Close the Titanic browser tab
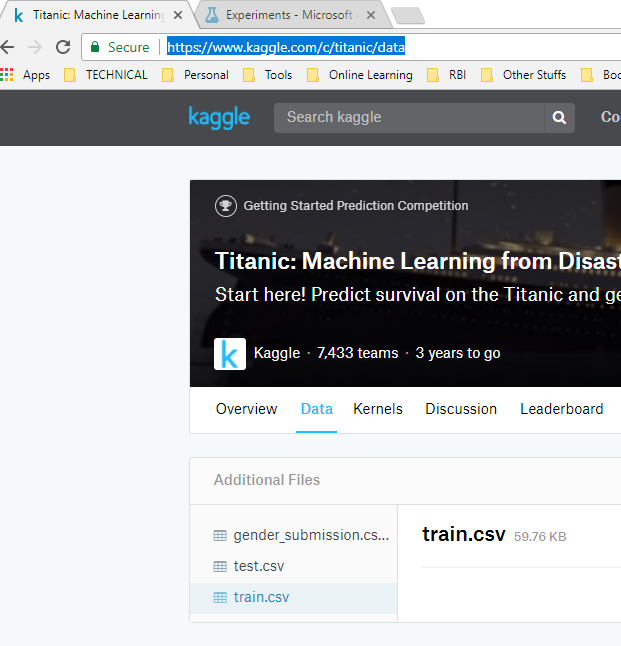This screenshot has width=621, height=646. pos(178,15)
